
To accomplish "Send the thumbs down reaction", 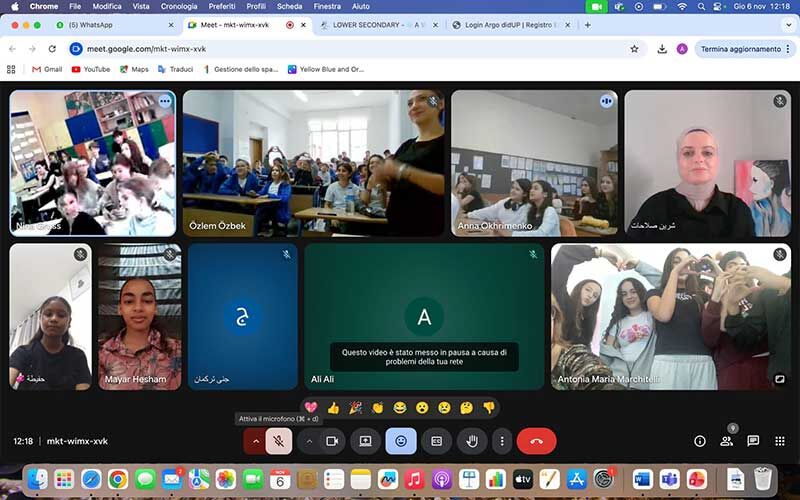I will (x=489, y=408).
